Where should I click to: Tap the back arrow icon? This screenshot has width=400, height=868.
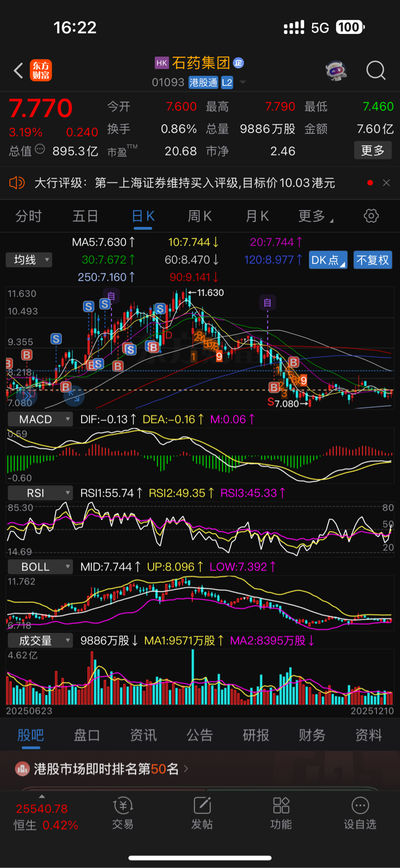tap(19, 70)
